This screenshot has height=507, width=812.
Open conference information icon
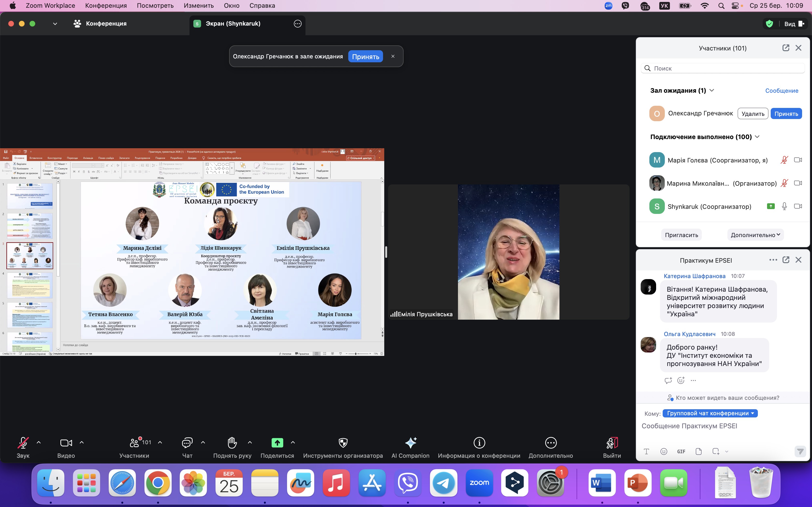(479, 443)
